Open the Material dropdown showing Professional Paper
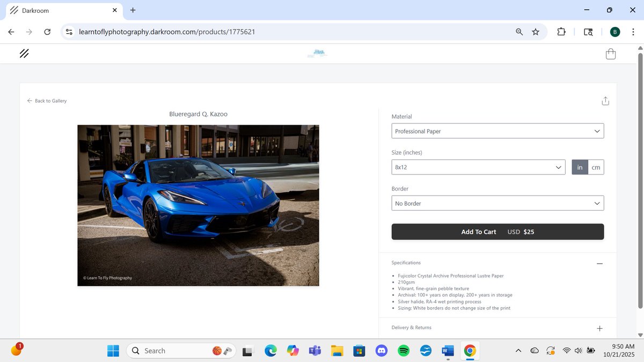This screenshot has width=644, height=362. tap(497, 131)
